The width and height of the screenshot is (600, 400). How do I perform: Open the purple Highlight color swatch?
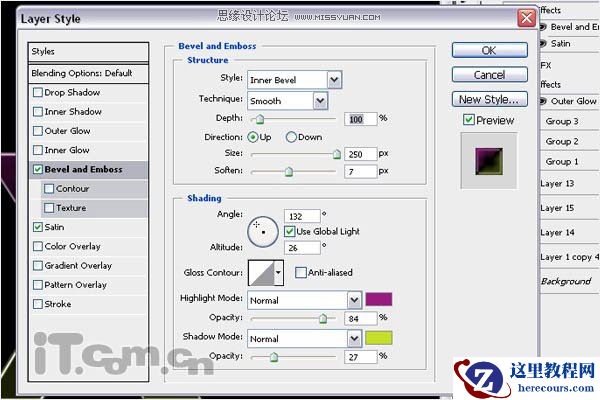pos(379,299)
